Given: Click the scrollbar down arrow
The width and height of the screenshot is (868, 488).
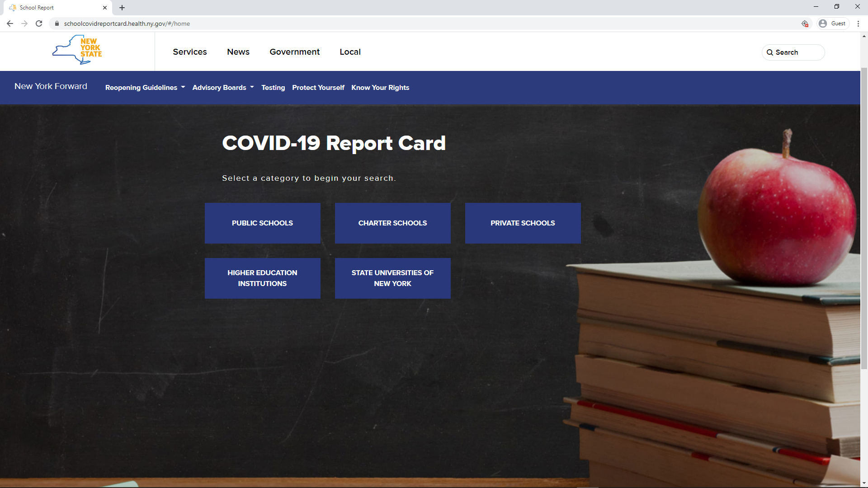Looking at the screenshot, I should click(864, 483).
